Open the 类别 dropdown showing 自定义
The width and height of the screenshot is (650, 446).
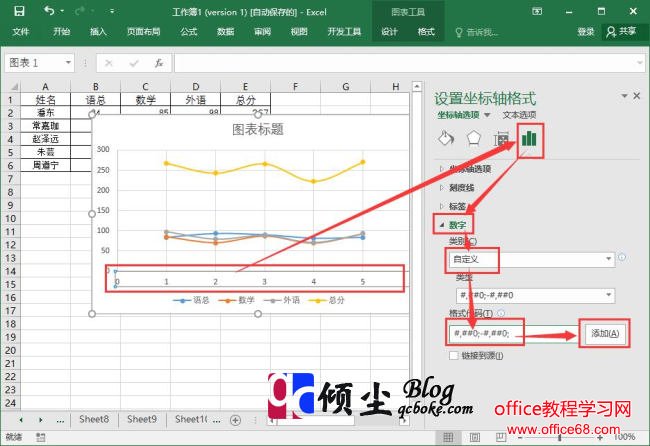click(x=531, y=259)
